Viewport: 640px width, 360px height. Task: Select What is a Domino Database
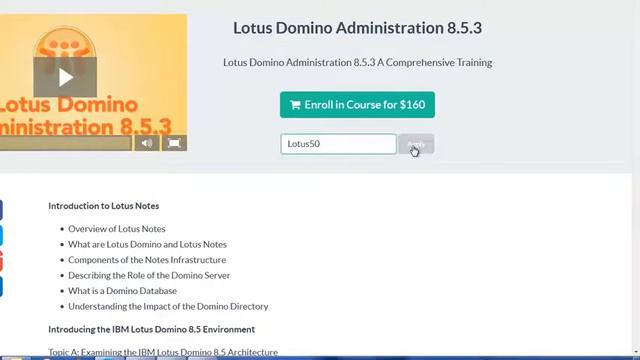(122, 291)
